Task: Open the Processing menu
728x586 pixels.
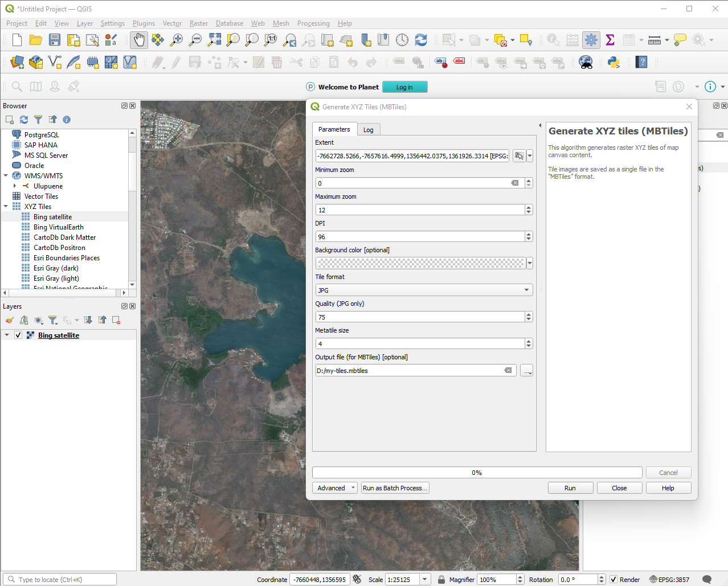Action: pos(313,23)
